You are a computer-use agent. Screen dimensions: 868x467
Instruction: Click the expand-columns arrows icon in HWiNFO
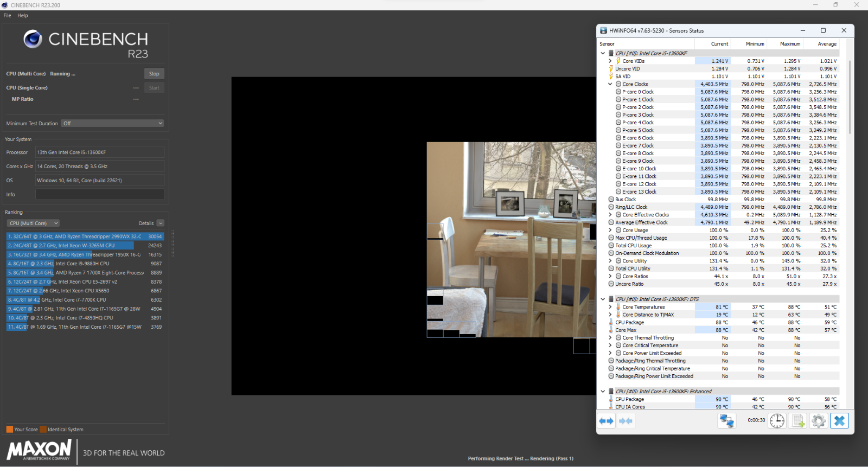click(x=607, y=421)
